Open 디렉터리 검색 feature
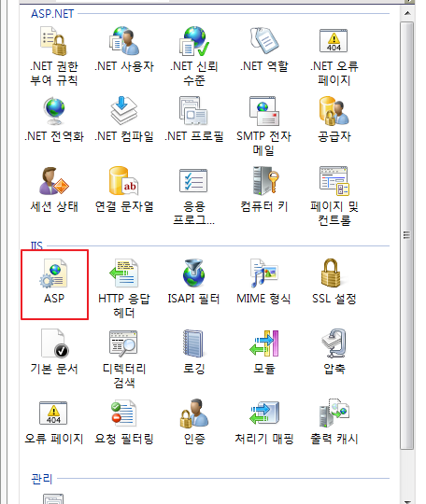 (124, 358)
